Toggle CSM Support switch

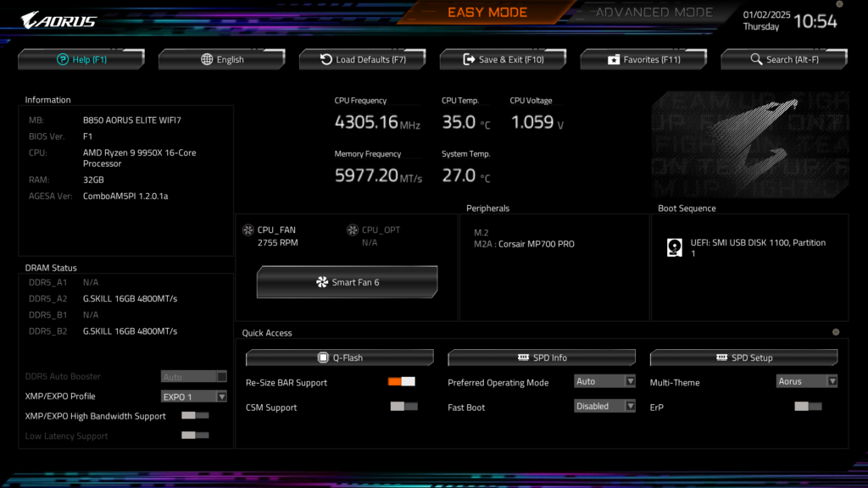tap(404, 407)
